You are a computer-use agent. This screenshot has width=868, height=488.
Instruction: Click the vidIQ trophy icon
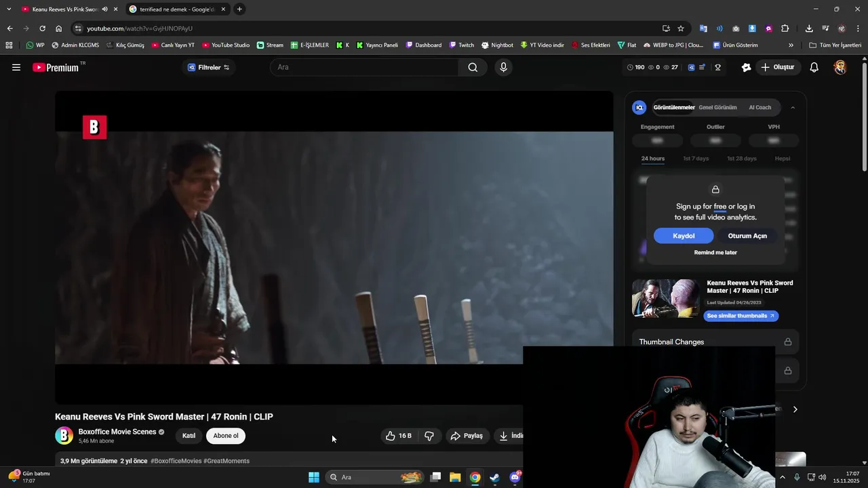coord(717,67)
